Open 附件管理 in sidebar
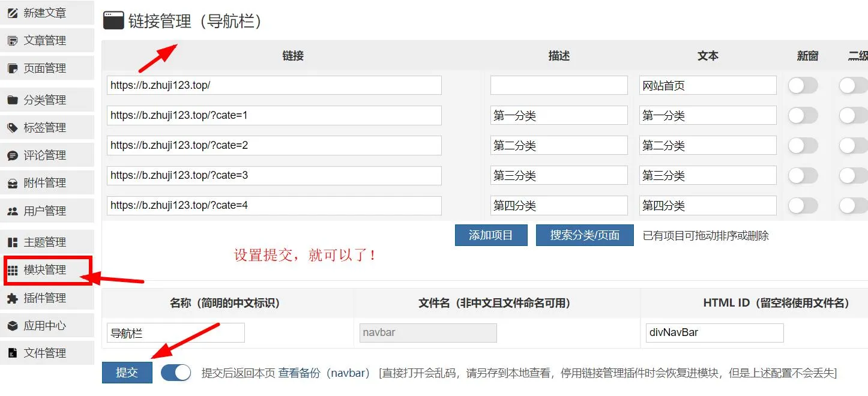This screenshot has width=868, height=396. pos(47,183)
